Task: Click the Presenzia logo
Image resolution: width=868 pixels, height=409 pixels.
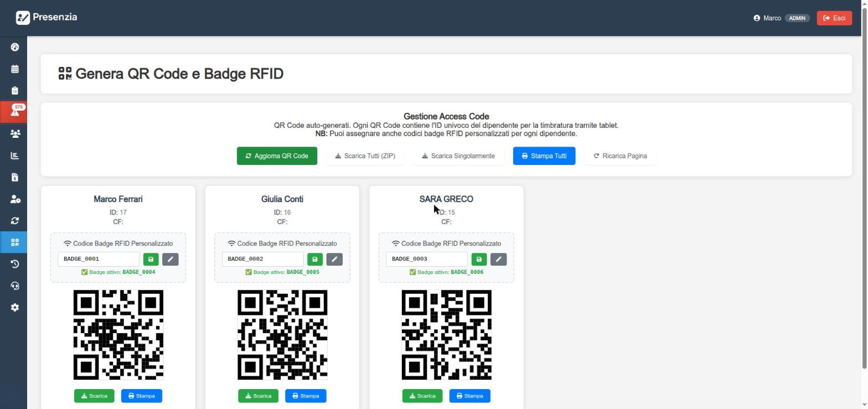Action: click(46, 18)
